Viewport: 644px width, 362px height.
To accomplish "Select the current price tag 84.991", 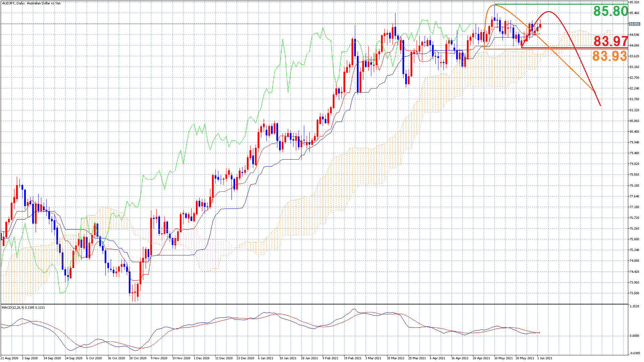I will tap(634, 24).
